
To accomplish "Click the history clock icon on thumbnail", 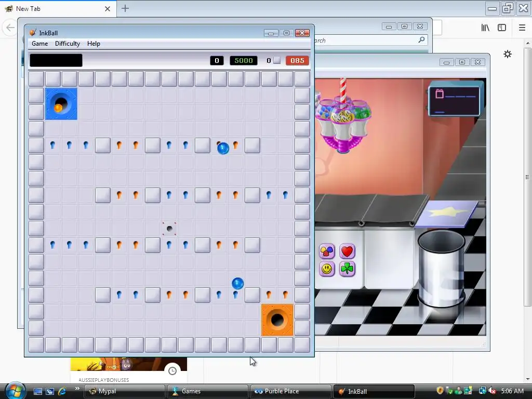I will (172, 371).
